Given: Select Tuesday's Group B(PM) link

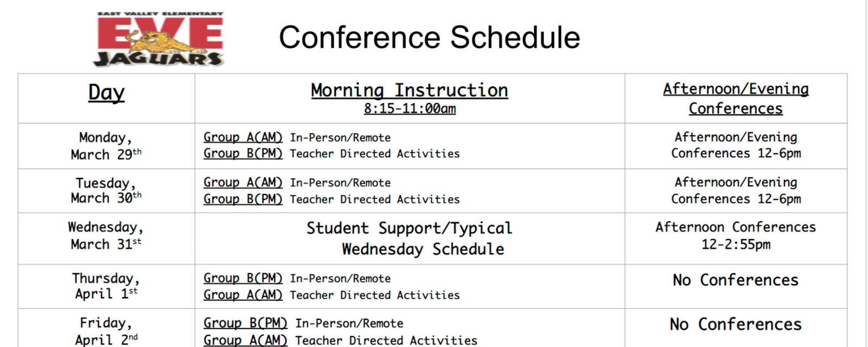Looking at the screenshot, I should coord(243,199).
